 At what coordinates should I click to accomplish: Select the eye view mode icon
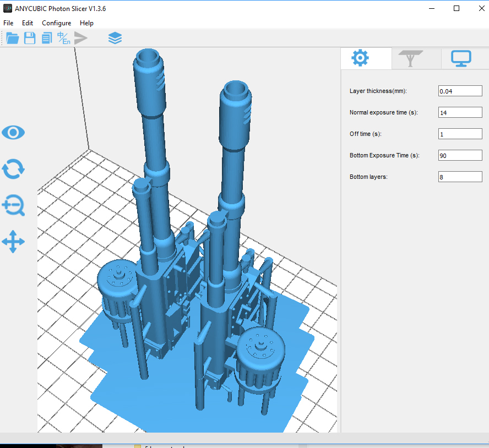point(13,133)
